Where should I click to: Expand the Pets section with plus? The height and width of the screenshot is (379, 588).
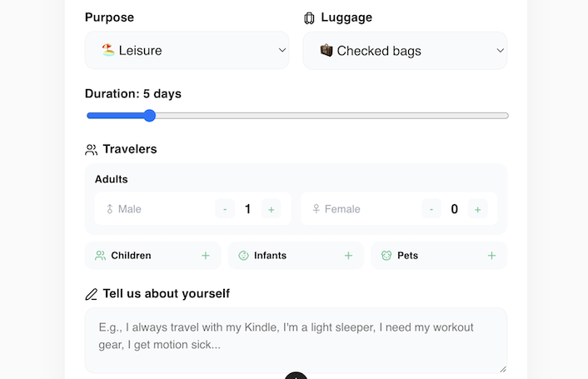click(491, 256)
